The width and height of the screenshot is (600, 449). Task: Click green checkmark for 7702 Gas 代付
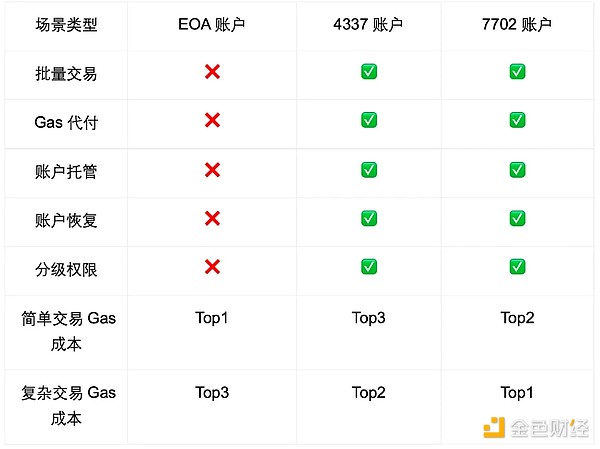tap(517, 120)
